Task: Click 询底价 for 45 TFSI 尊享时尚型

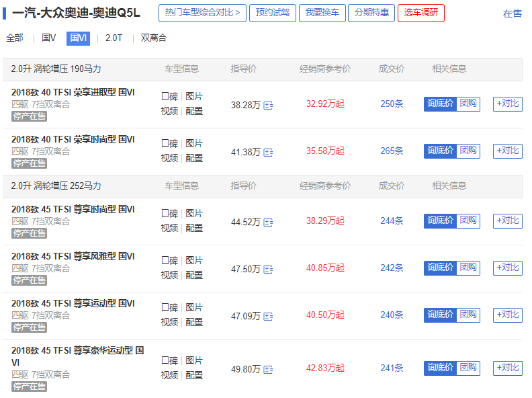Action: coord(440,221)
